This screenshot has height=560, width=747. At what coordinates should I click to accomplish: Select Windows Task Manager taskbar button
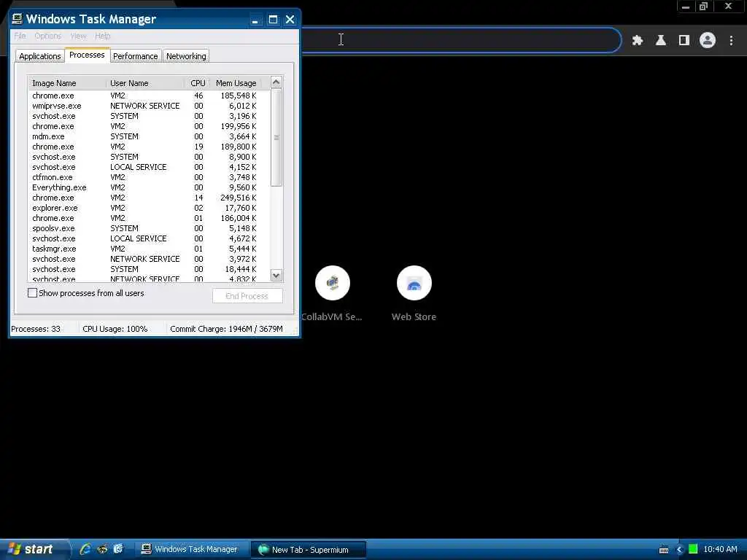coord(190,549)
